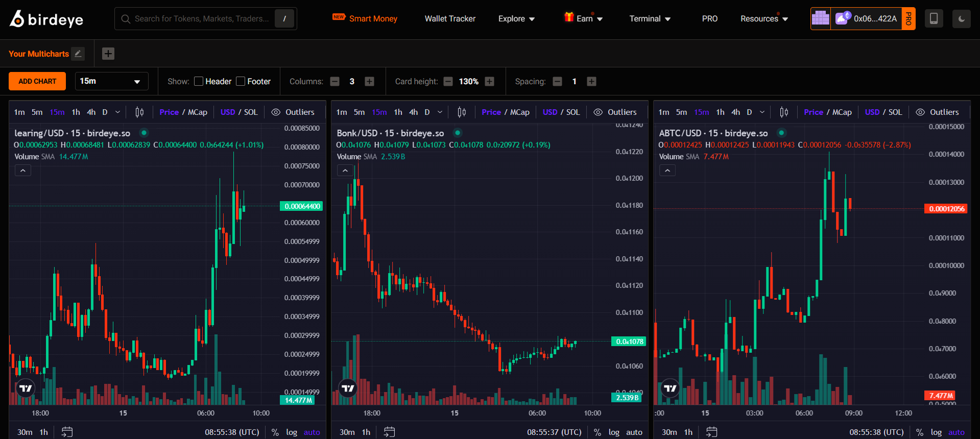Image resolution: width=980 pixels, height=439 pixels.
Task: Set 1h range in Bonk chart footer
Action: [366, 432]
